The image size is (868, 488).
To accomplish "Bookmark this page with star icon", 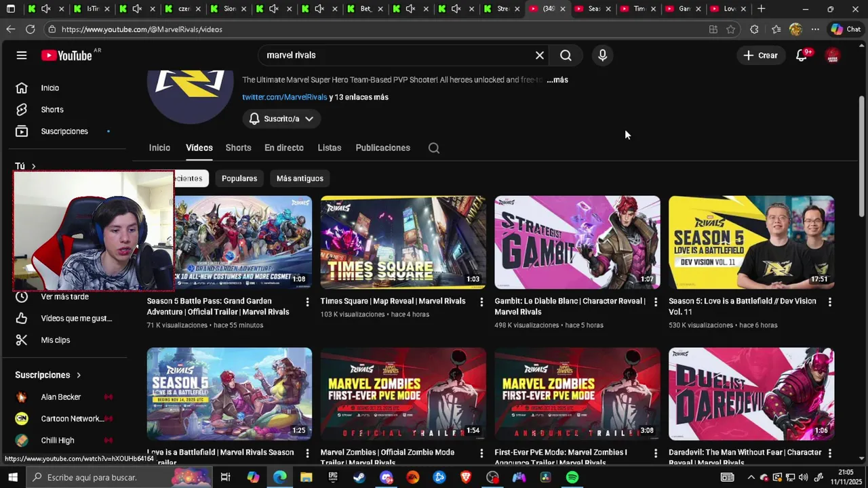I will pyautogui.click(x=730, y=29).
